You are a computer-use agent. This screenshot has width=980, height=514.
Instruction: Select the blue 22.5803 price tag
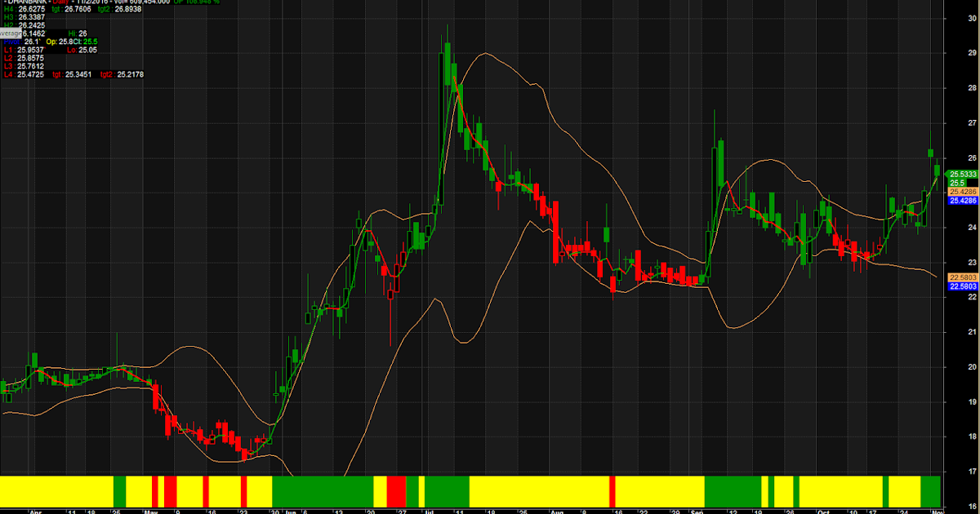963,286
